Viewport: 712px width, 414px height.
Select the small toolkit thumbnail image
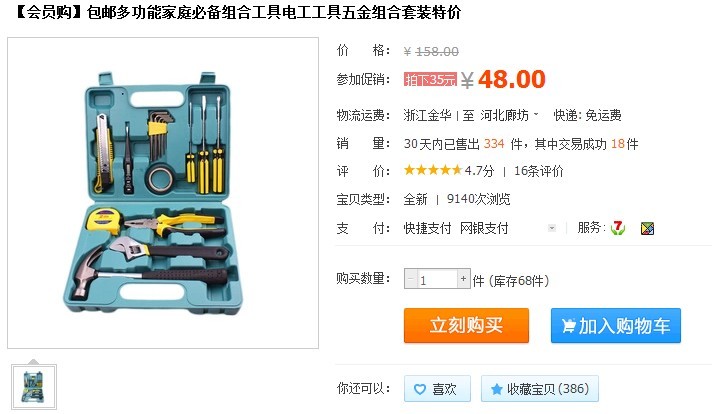coord(34,387)
